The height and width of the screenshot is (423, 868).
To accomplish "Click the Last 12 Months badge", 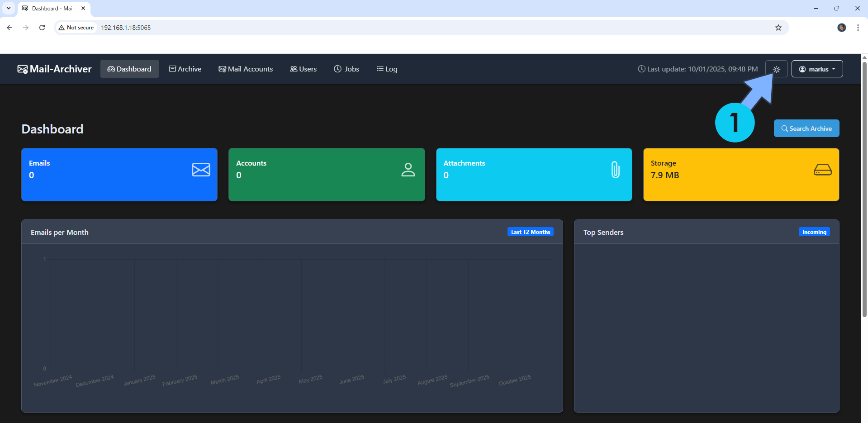I will pos(530,232).
